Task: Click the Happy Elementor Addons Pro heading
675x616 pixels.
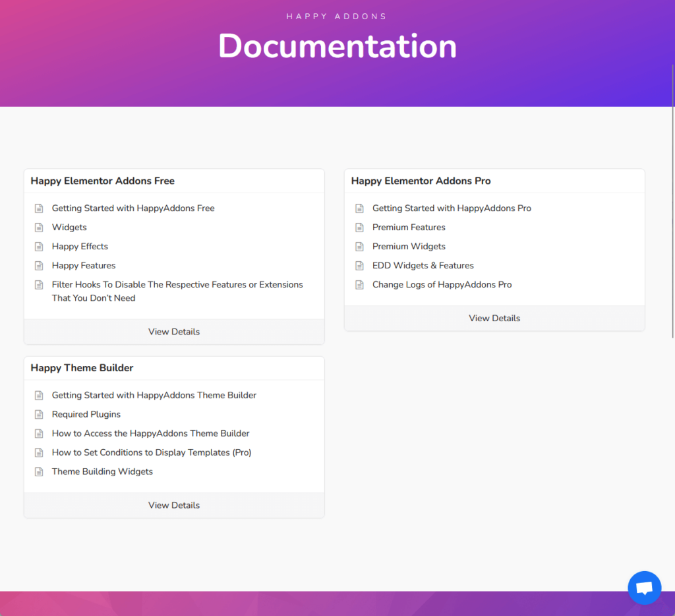Action: click(x=421, y=181)
